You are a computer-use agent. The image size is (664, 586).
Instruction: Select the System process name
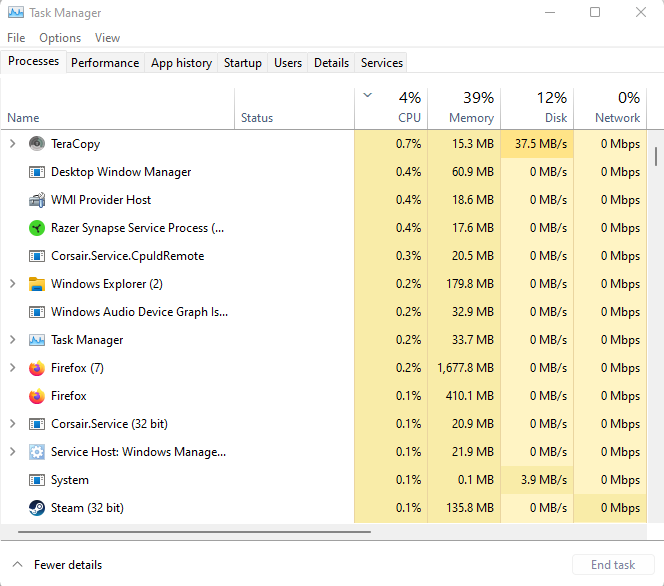pos(70,480)
